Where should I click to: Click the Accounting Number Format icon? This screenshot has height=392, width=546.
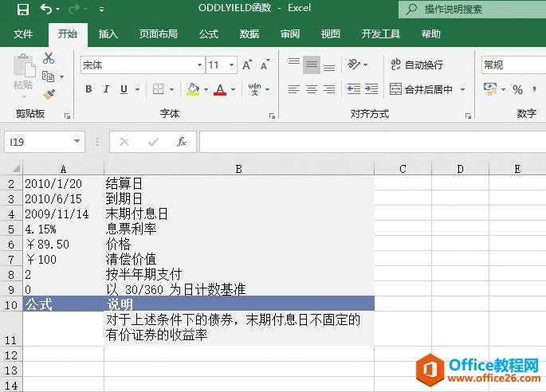[490, 89]
